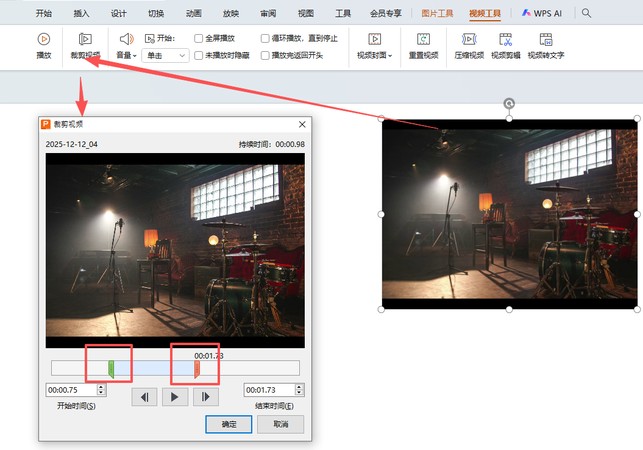The width and height of the screenshot is (643, 450).
Task: Play the video in trim dialog
Action: click(175, 397)
